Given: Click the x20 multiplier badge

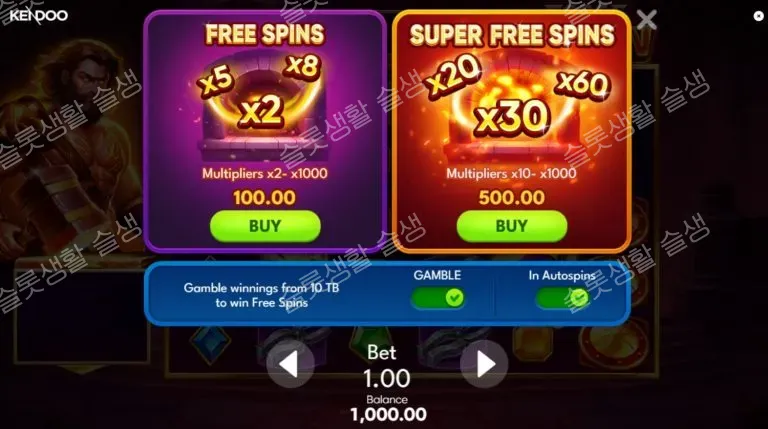Looking at the screenshot, I should pyautogui.click(x=453, y=74).
